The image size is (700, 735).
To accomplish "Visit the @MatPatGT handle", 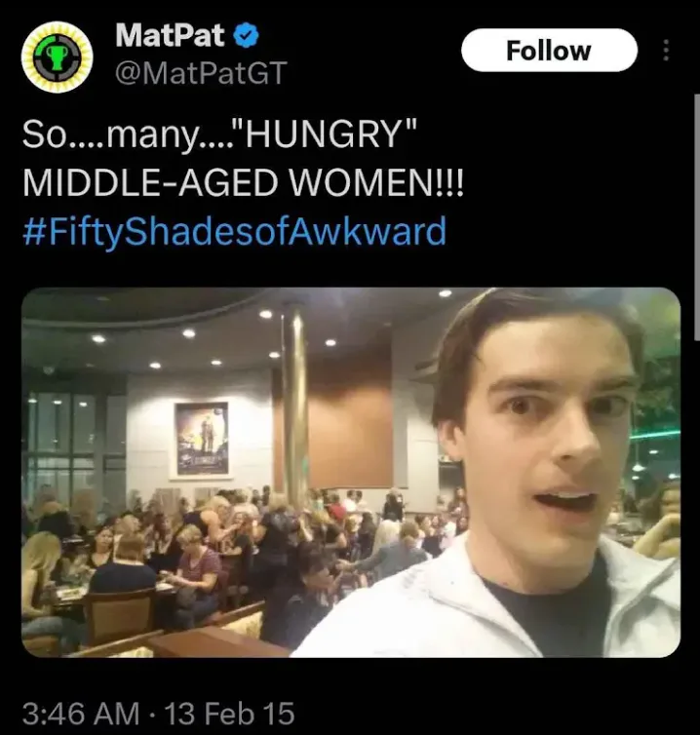I will [201, 73].
